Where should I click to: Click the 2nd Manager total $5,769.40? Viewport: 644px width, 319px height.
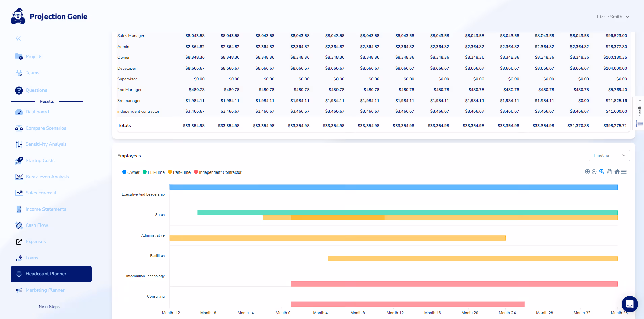[x=618, y=90]
